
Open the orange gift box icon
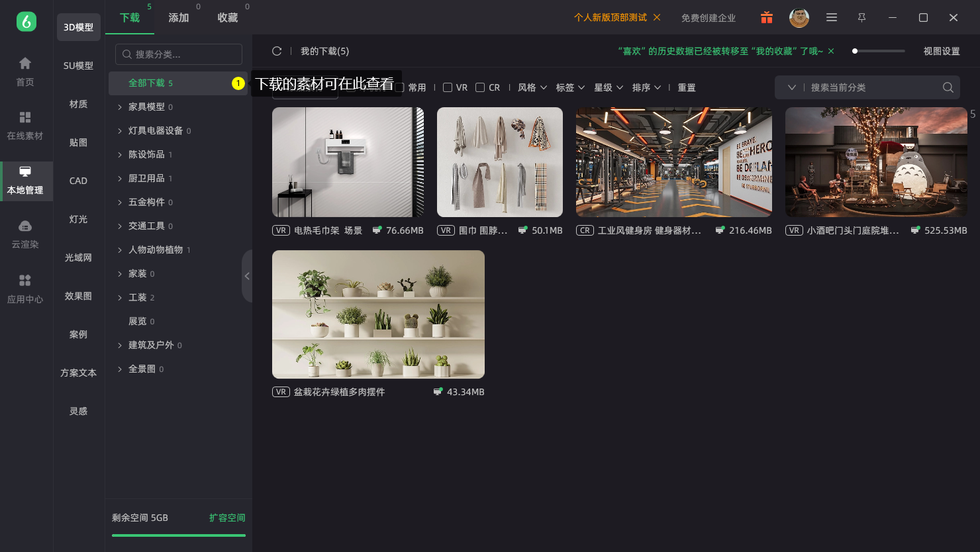[767, 18]
